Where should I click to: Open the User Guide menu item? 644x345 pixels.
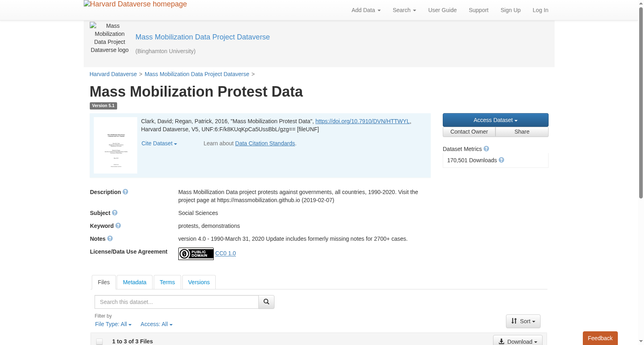coord(442,10)
